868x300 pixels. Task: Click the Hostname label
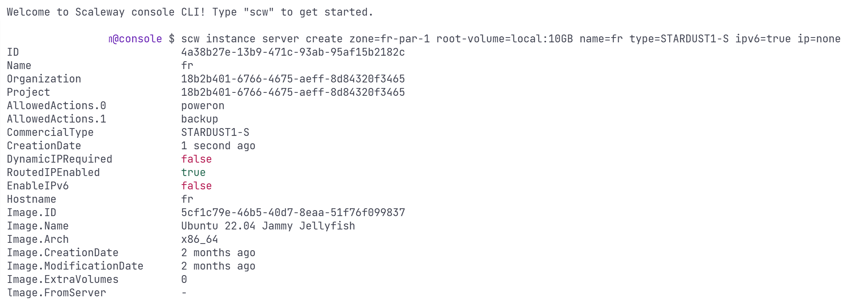click(32, 199)
